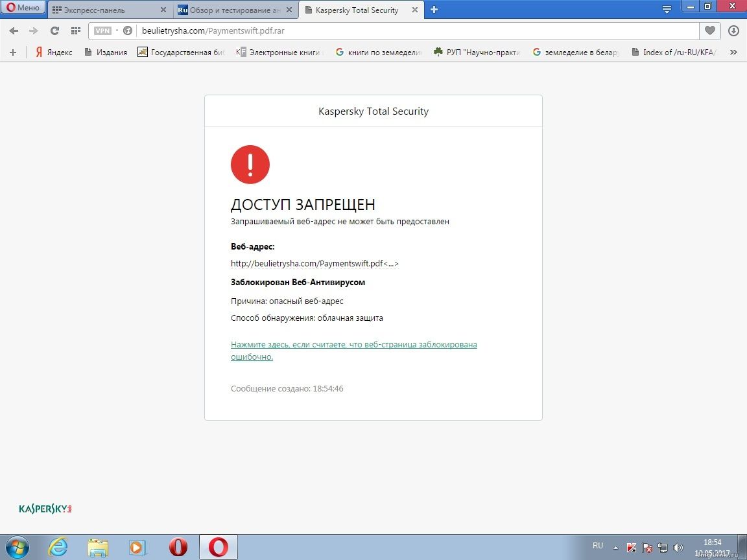Click the Kaspersky Lab logo
Screen dimensions: 747x560
(45, 509)
